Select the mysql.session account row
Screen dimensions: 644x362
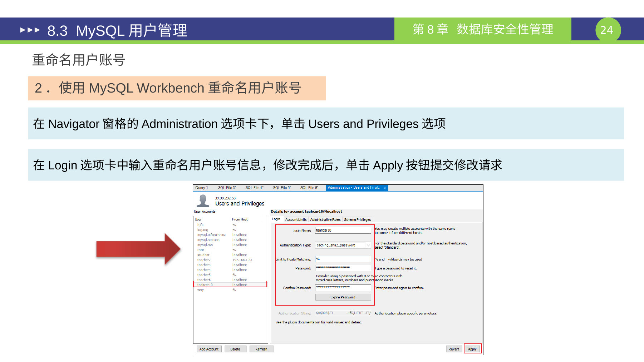230,240
